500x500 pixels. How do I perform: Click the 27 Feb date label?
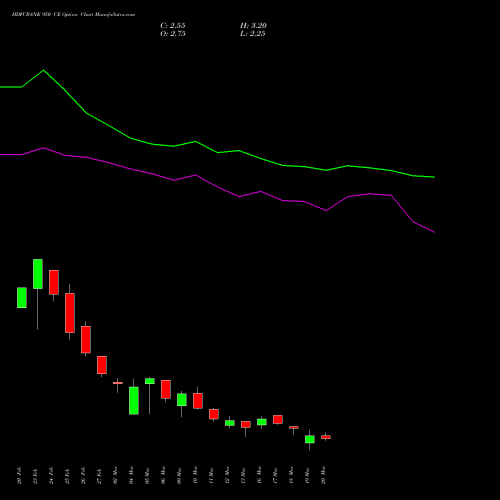click(99, 475)
